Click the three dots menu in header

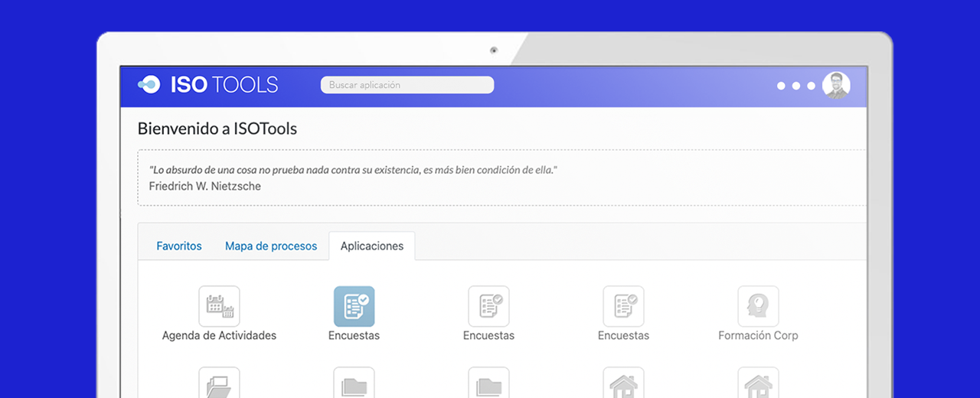[796, 86]
